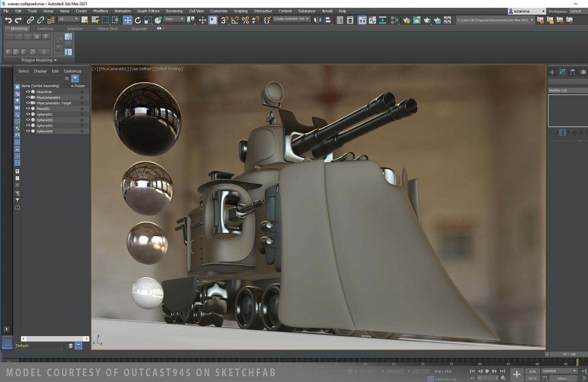
Task: Click the Redo arrow icon
Action: click(18, 20)
